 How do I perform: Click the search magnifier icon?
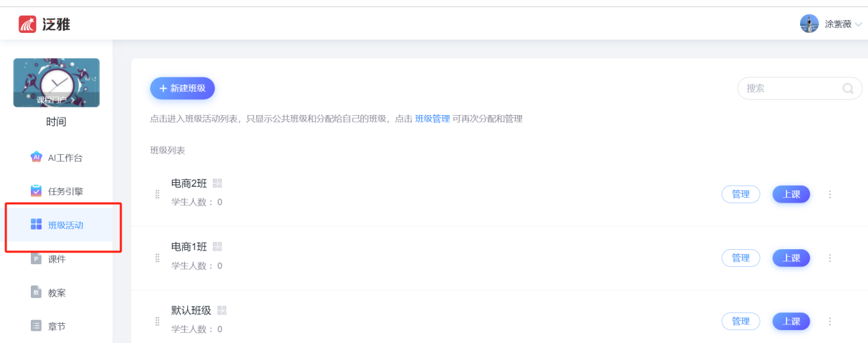(x=848, y=88)
